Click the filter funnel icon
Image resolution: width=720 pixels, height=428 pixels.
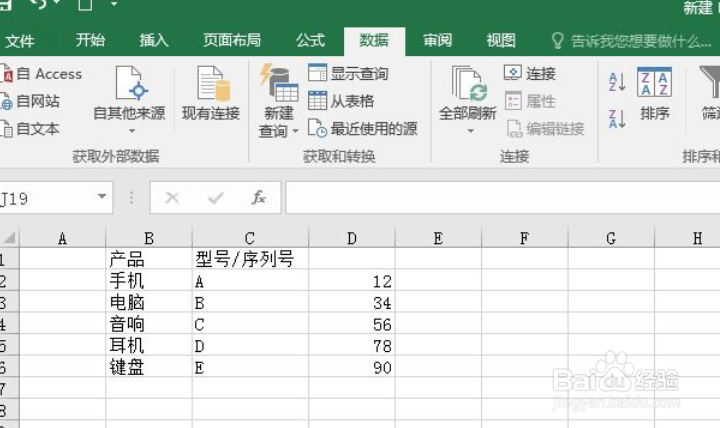click(710, 82)
